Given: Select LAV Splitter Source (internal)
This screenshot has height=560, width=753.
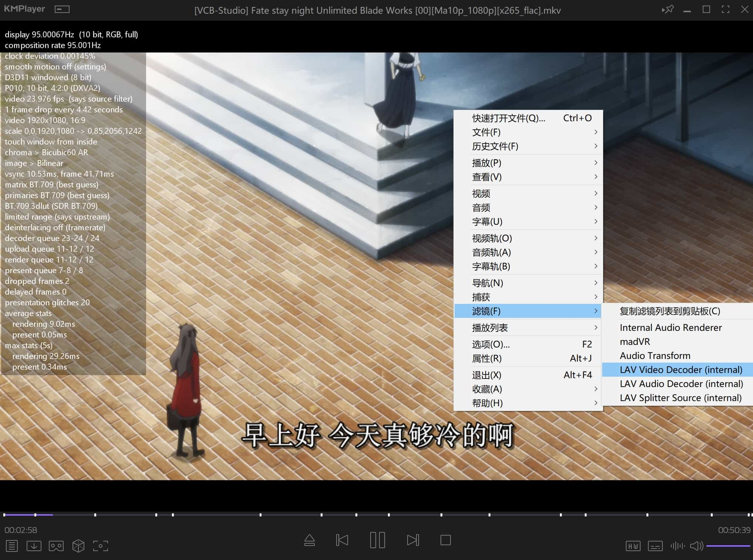Looking at the screenshot, I should 678,398.
